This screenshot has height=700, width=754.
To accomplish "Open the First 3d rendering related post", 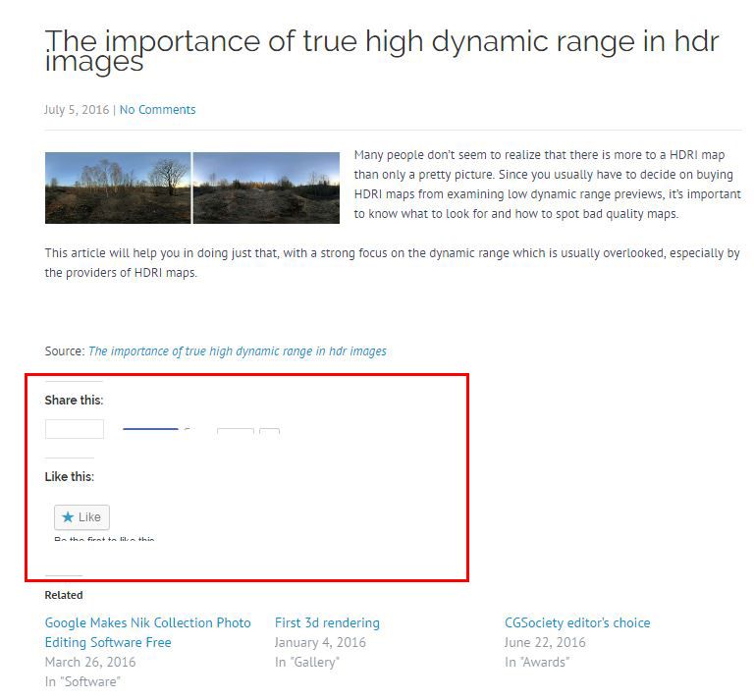I will [x=327, y=622].
